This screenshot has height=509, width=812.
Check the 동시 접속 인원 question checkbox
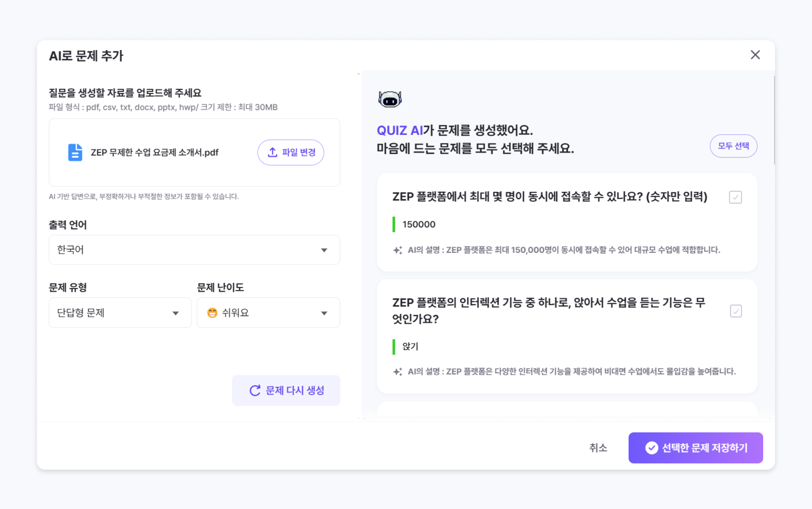point(735,197)
